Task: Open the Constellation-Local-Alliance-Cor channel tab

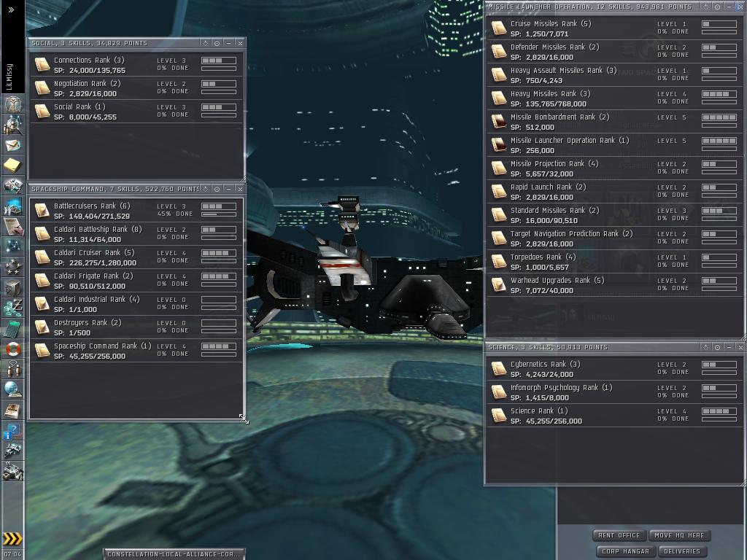Action: [x=174, y=554]
